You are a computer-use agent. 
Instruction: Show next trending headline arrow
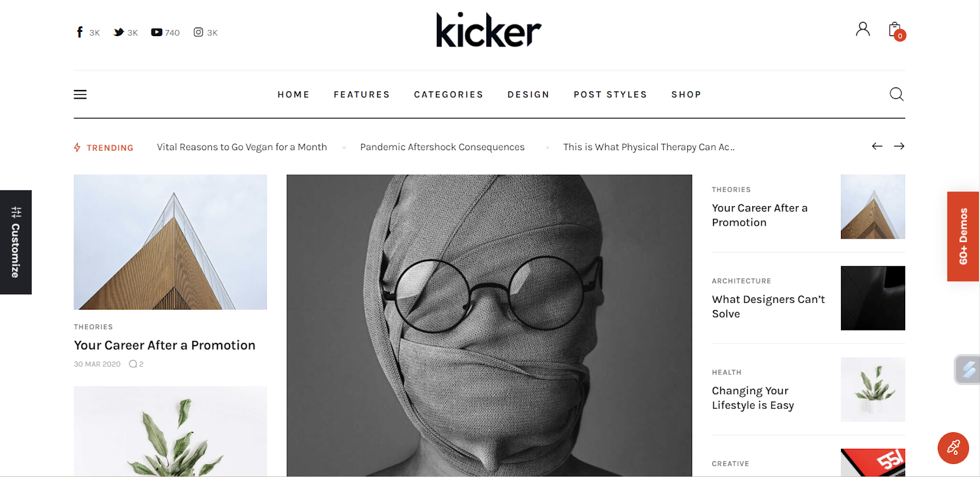pyautogui.click(x=899, y=146)
